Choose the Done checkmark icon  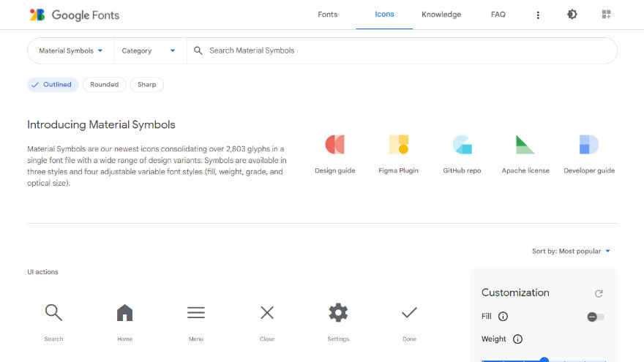[409, 313]
